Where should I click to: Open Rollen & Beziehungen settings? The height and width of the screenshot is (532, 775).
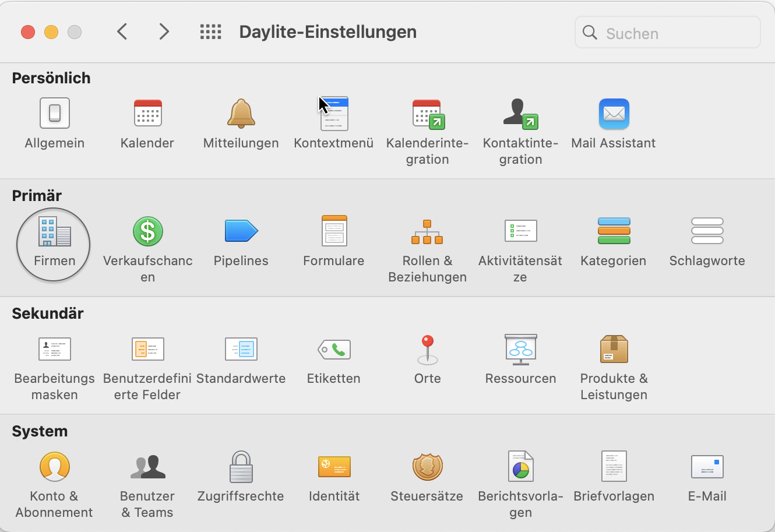coord(427,232)
